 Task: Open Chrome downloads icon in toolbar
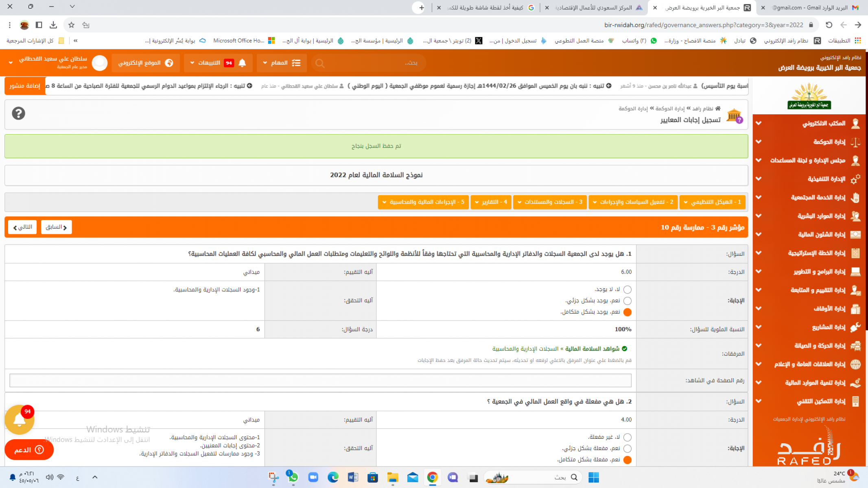click(x=53, y=25)
